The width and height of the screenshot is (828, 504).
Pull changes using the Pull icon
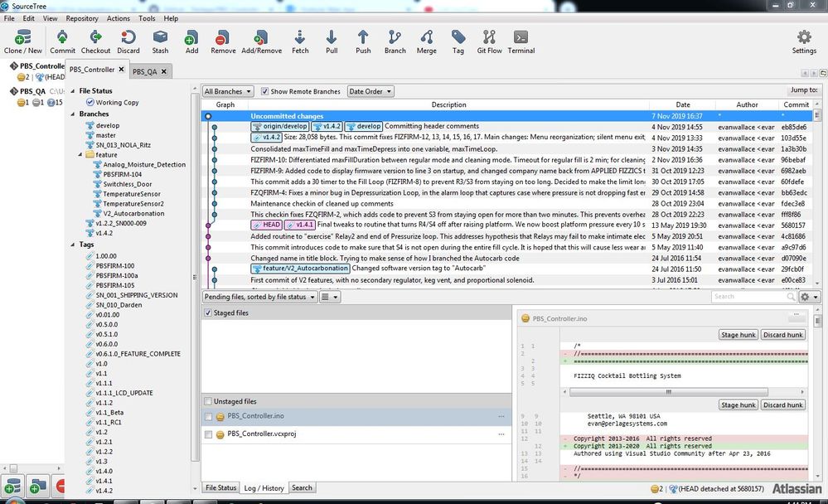pos(331,39)
